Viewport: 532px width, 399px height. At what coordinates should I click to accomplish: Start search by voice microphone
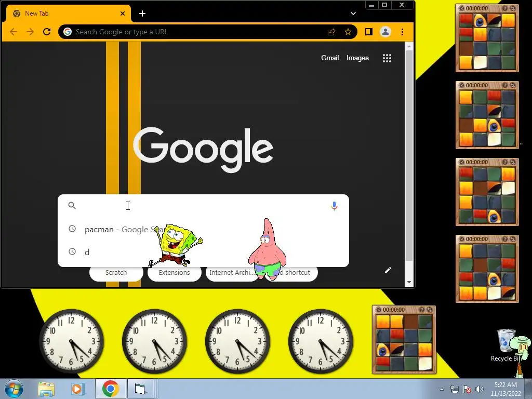click(334, 206)
